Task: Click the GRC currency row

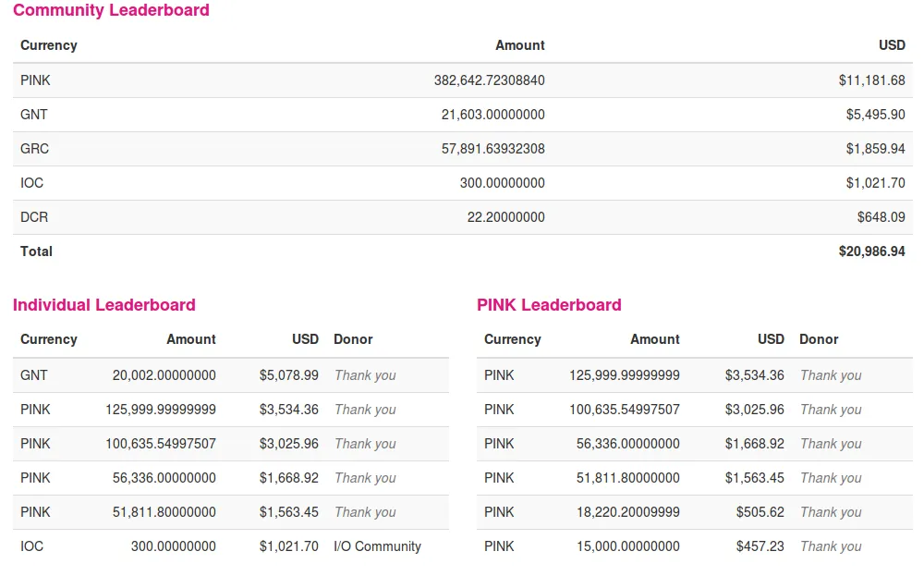Action: [463, 149]
